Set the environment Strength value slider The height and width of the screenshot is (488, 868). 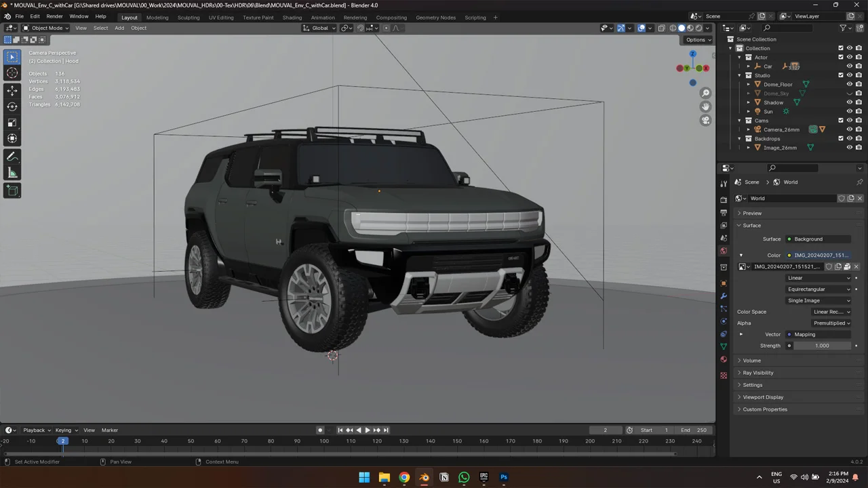coord(822,346)
